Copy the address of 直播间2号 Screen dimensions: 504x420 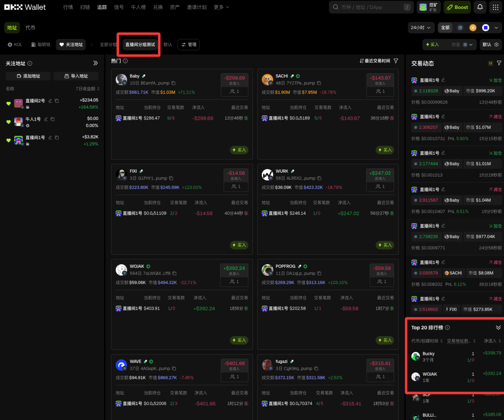pyautogui.click(x=57, y=101)
